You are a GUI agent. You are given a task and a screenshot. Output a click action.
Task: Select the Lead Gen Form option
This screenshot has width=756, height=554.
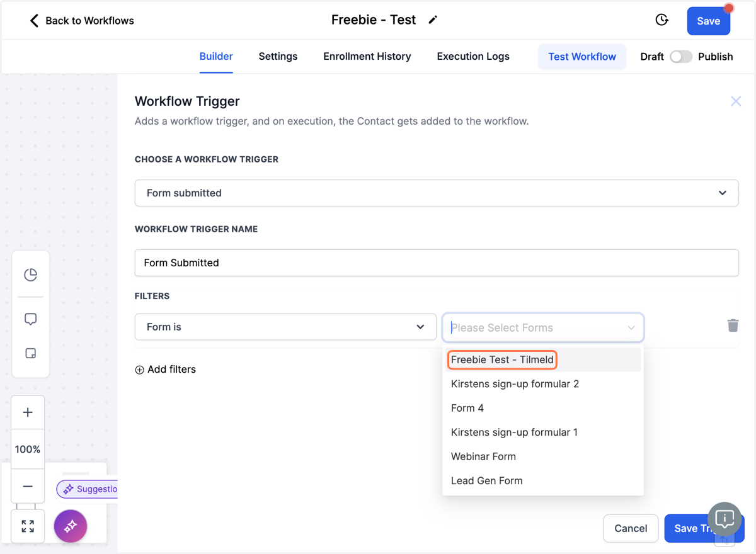(x=543, y=481)
